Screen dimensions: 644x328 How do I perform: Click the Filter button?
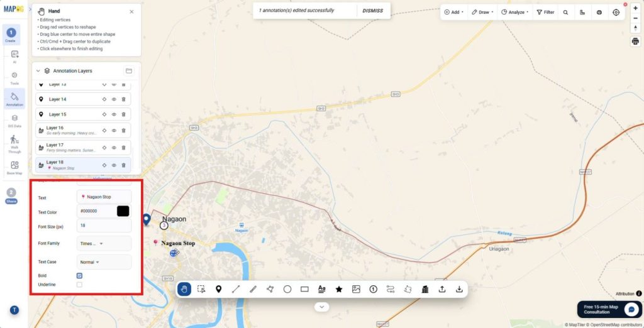[x=545, y=13]
